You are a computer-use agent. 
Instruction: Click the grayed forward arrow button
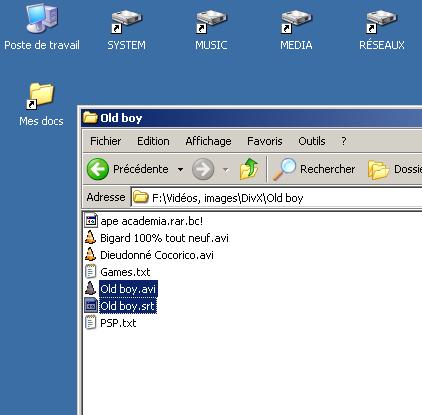[203, 169]
